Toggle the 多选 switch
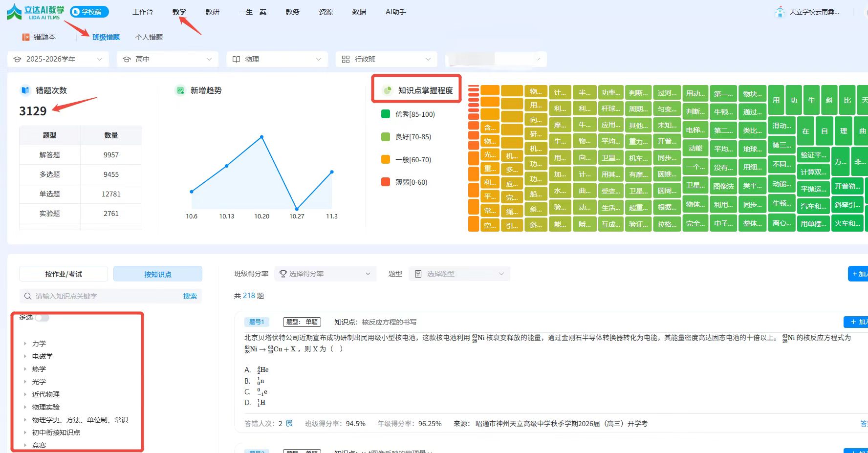The image size is (868, 453). coord(42,318)
